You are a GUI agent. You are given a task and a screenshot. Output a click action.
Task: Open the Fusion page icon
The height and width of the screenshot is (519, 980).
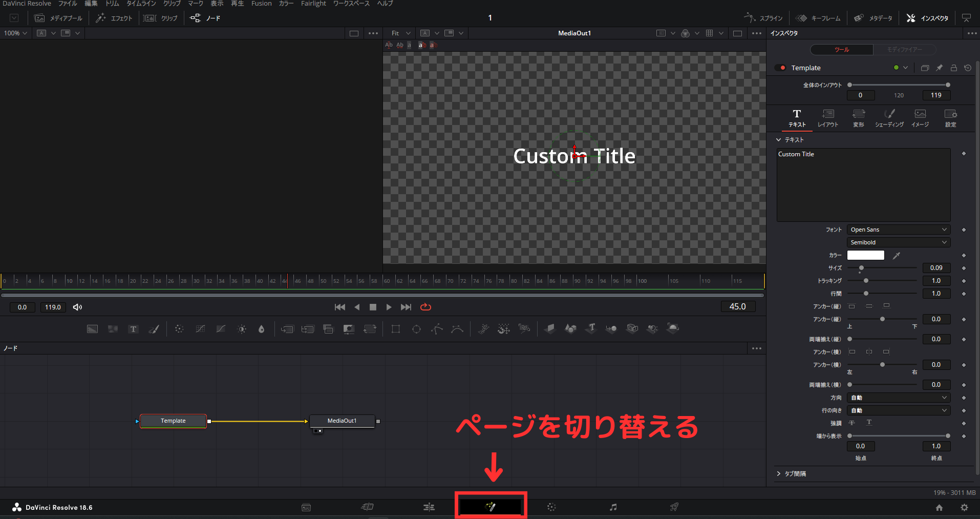pos(491,507)
